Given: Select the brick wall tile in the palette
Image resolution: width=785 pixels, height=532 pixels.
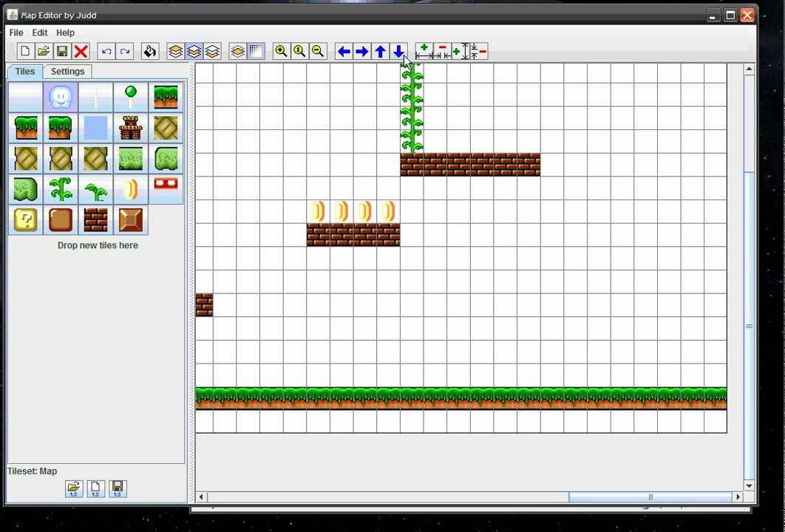Looking at the screenshot, I should coord(95,219).
